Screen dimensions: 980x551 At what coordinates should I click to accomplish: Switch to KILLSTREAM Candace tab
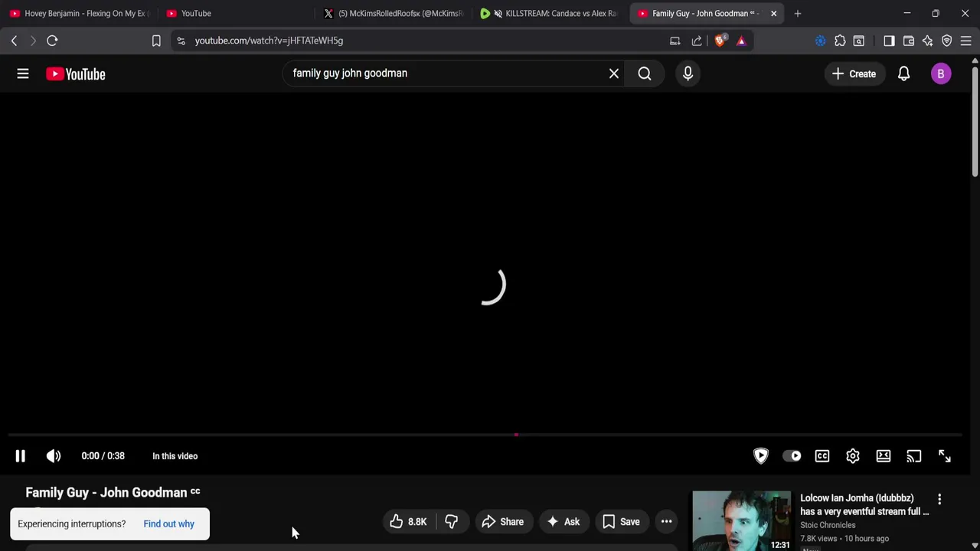[549, 13]
